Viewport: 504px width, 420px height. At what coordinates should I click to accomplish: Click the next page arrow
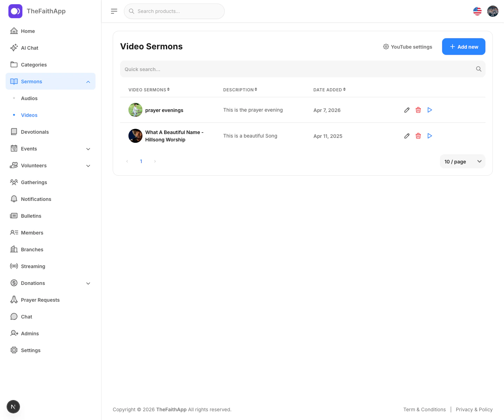tap(155, 161)
